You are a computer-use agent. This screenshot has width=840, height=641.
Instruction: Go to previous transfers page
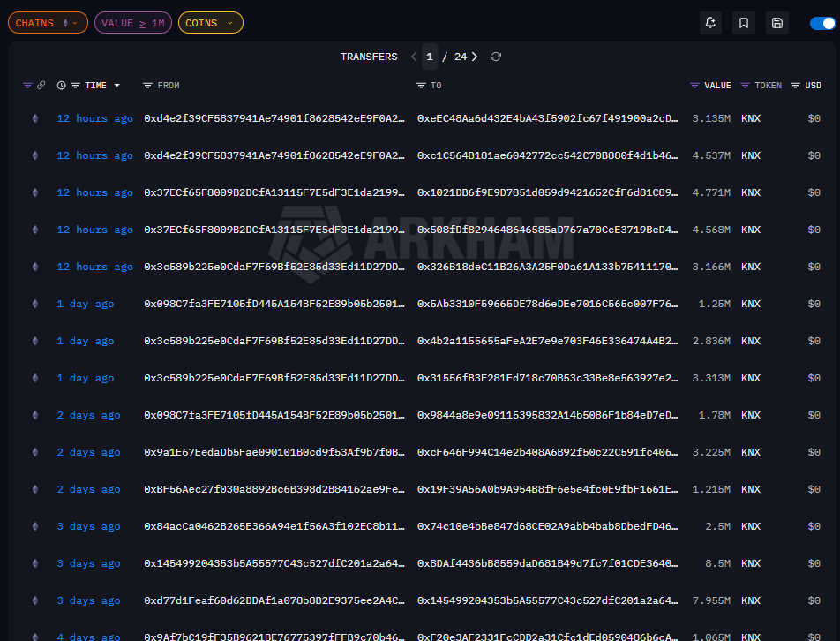pyautogui.click(x=414, y=57)
